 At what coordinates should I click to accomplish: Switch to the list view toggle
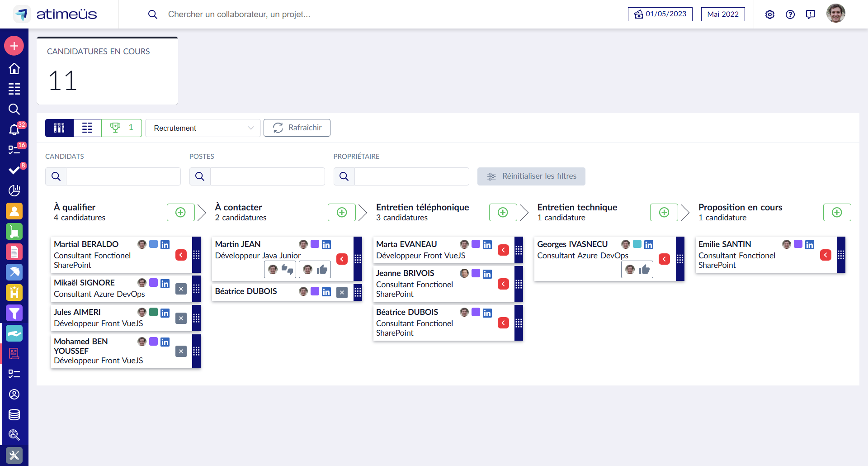pos(87,128)
